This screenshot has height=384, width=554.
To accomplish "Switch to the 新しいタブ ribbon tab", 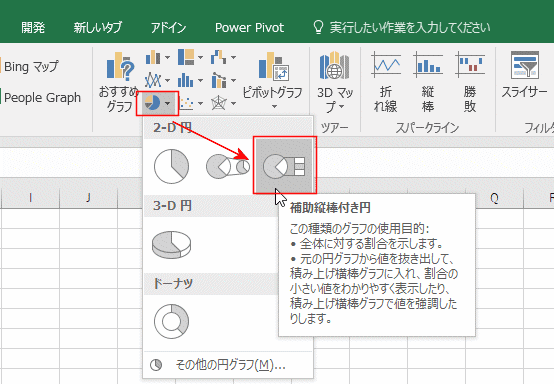I will 98,28.
